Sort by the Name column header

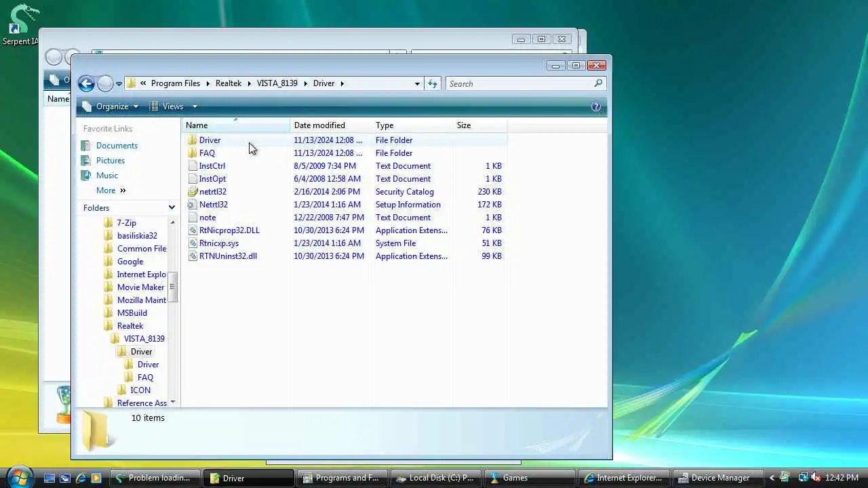235,125
